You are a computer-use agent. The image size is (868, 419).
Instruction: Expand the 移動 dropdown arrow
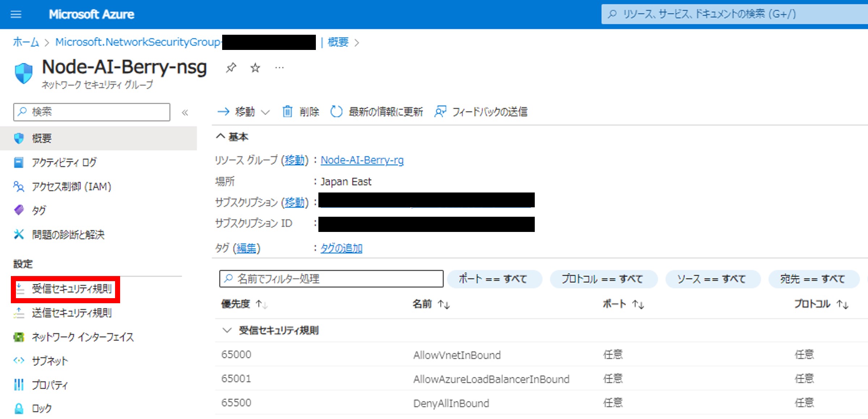(x=265, y=112)
